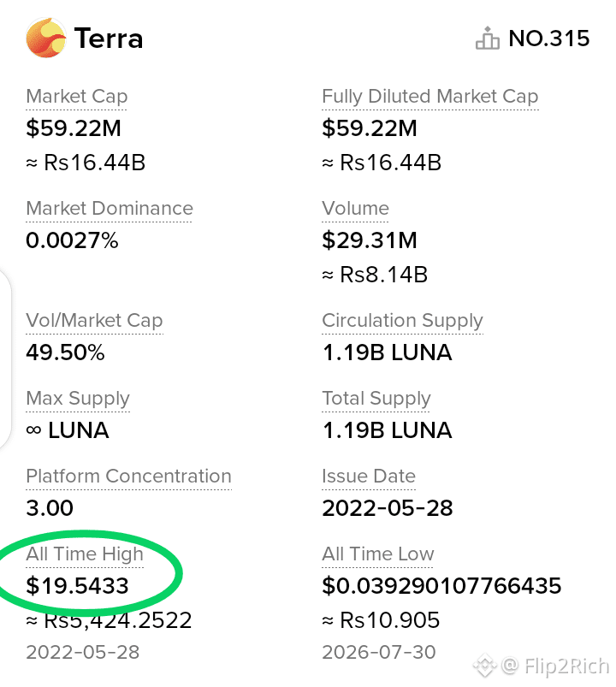Select the $29.31M volume value
Viewport: 616px width, 687px height.
tap(370, 240)
